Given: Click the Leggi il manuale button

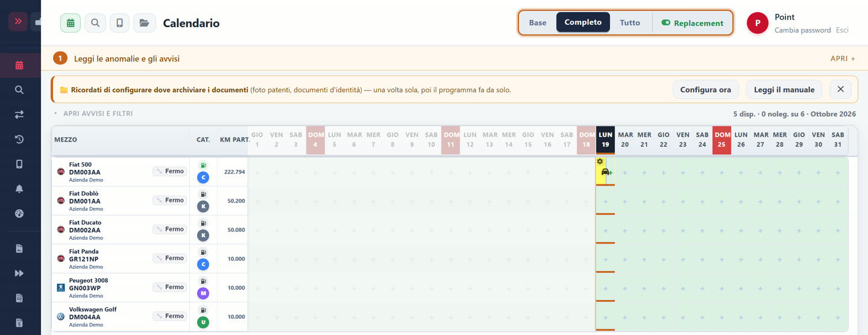Looking at the screenshot, I should point(784,89).
